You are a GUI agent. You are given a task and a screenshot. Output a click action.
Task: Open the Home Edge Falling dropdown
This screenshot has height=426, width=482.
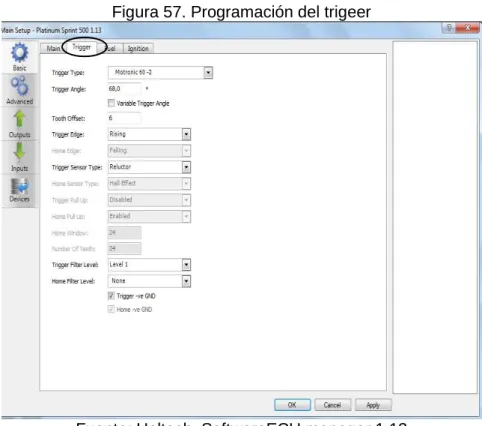(x=149, y=151)
